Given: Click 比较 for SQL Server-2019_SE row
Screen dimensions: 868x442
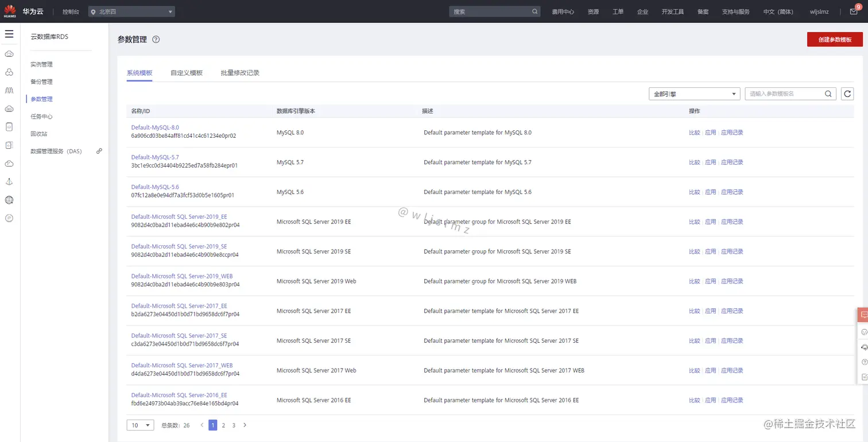Looking at the screenshot, I should 695,252.
